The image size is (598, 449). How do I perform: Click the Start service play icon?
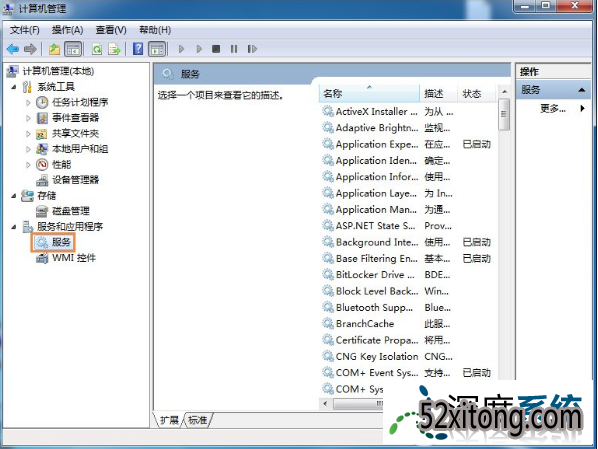tap(182, 49)
